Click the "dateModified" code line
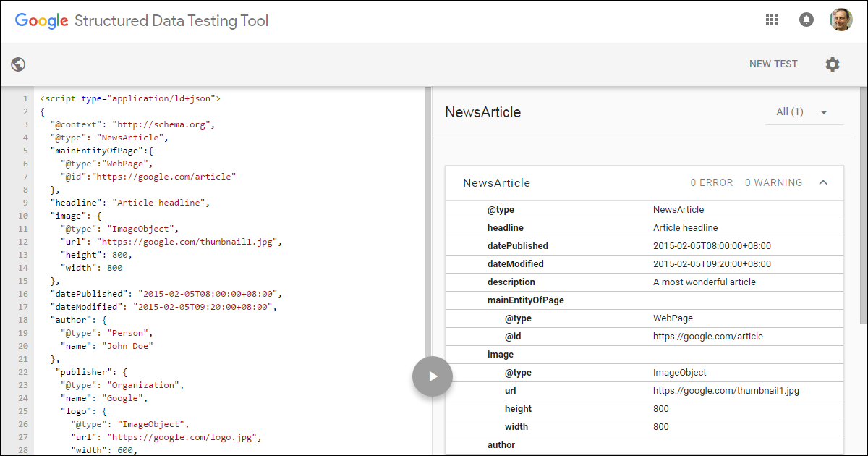The height and width of the screenshot is (456, 868). [163, 307]
